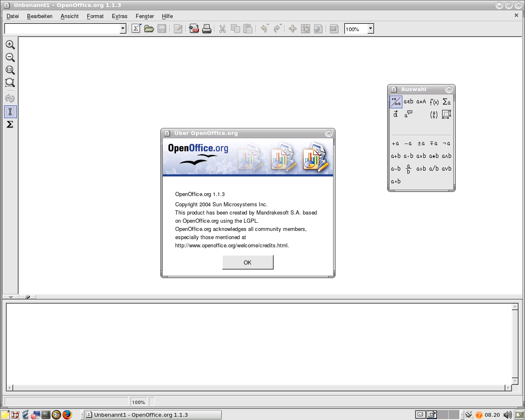Set zoom to 1:1 scale icon

[x=10, y=70]
